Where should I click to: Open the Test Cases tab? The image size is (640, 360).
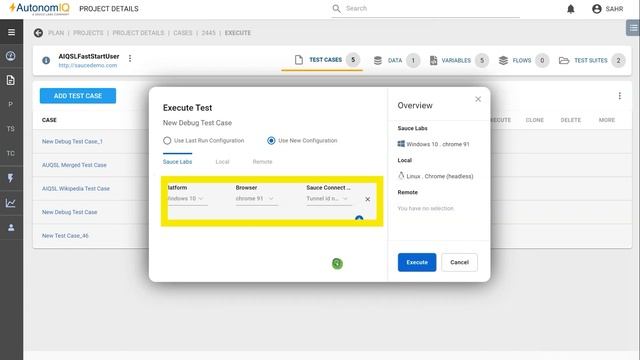[322, 60]
